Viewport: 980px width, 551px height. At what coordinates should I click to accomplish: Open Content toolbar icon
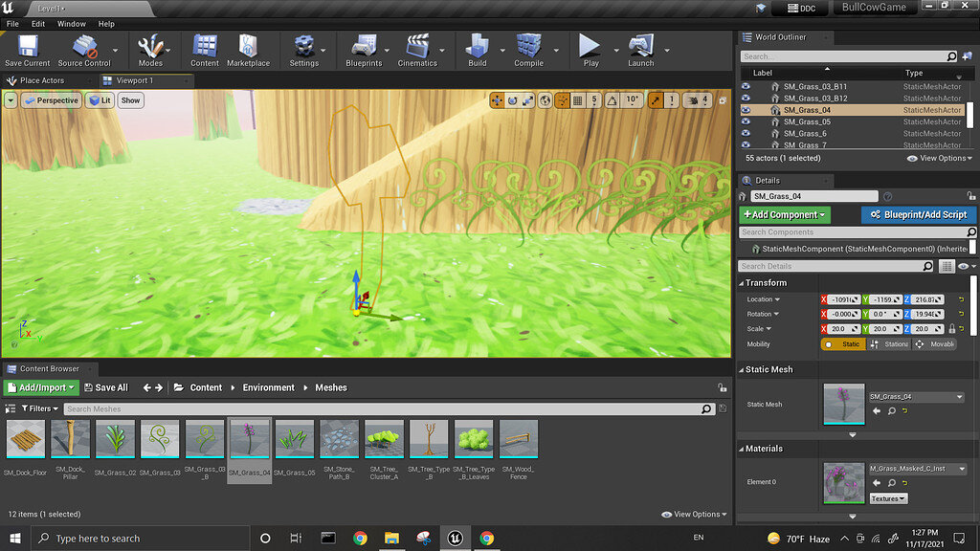(205, 50)
